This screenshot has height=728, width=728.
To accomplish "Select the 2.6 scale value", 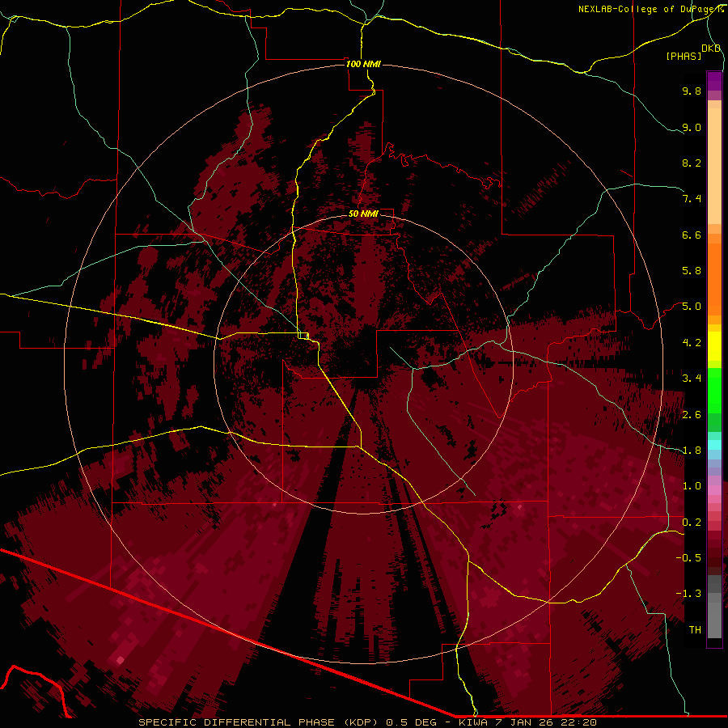I will [692, 415].
